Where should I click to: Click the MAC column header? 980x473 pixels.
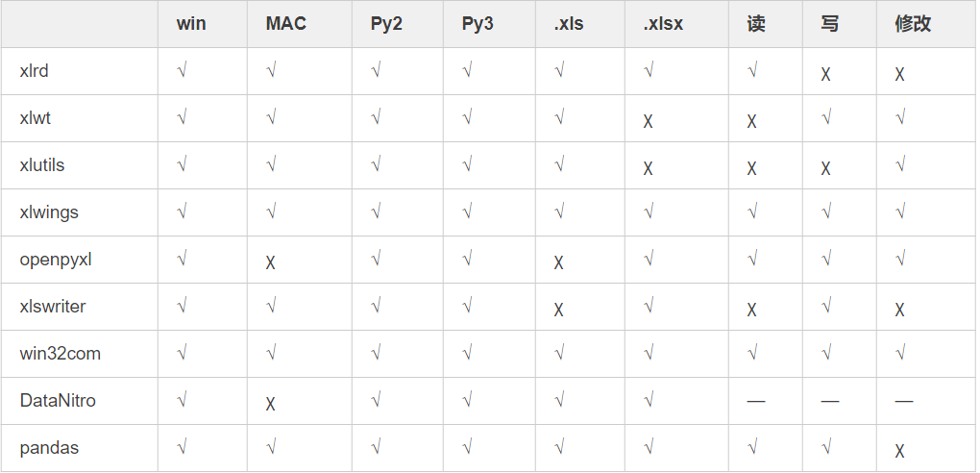(x=286, y=24)
